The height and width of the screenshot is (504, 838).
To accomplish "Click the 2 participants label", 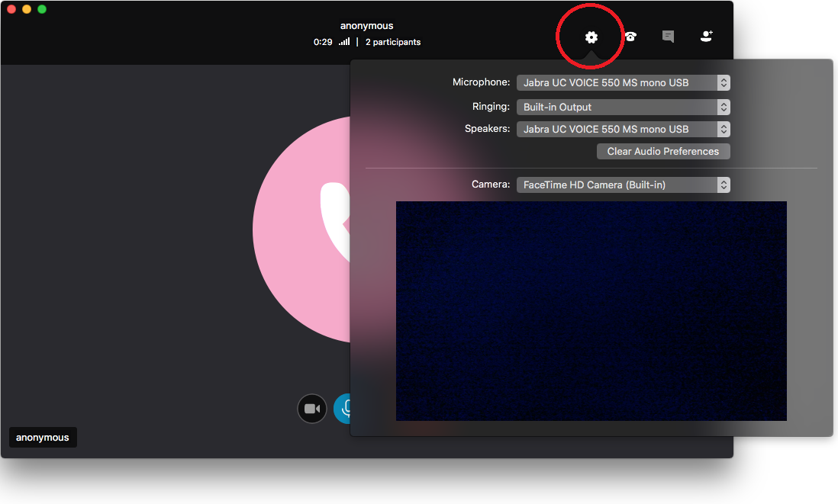I will 392,42.
